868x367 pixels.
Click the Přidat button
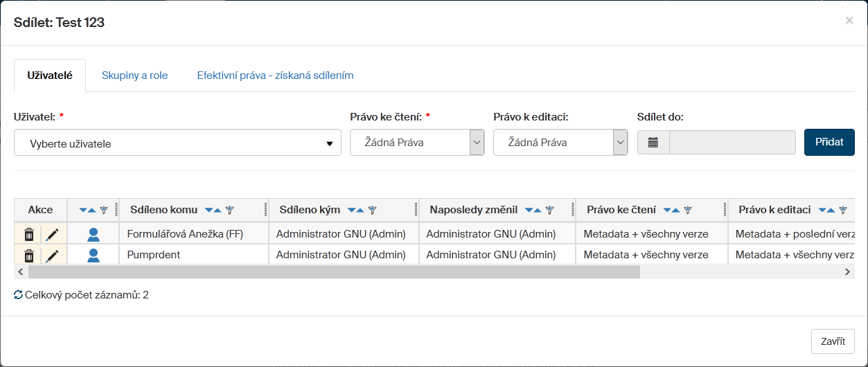829,142
